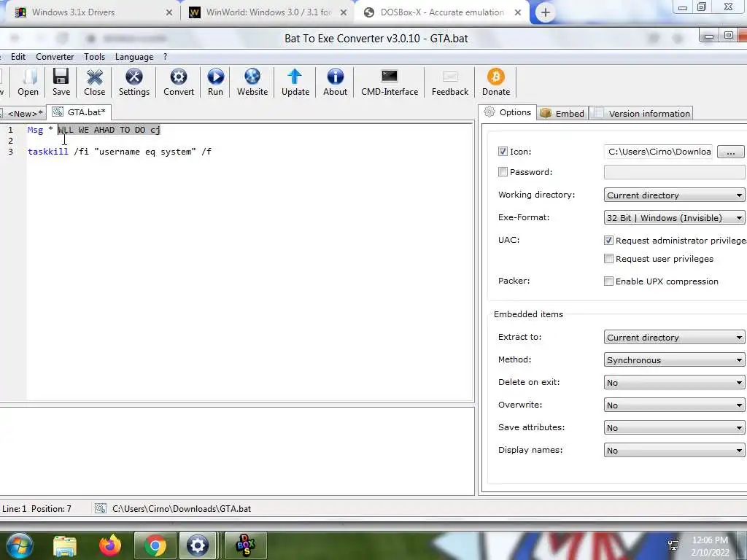Select the gear app in taskbar
Image resolution: width=747 pixels, height=560 pixels.
pyautogui.click(x=197, y=545)
